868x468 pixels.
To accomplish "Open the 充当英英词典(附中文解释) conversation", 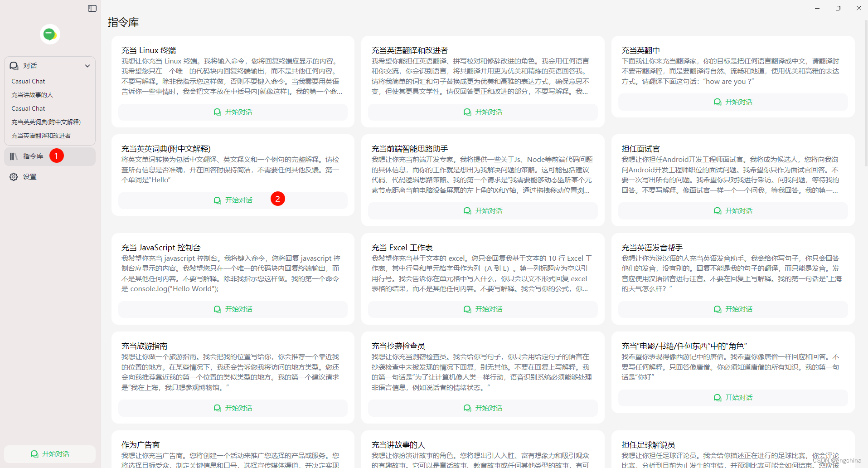I will 45,122.
